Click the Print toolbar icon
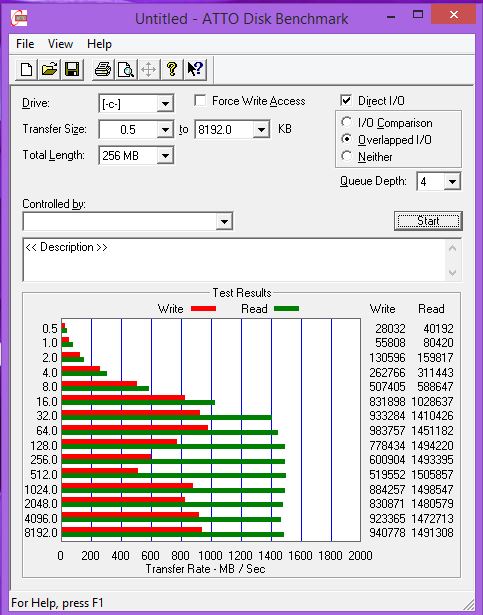The width and height of the screenshot is (483, 615). point(103,70)
